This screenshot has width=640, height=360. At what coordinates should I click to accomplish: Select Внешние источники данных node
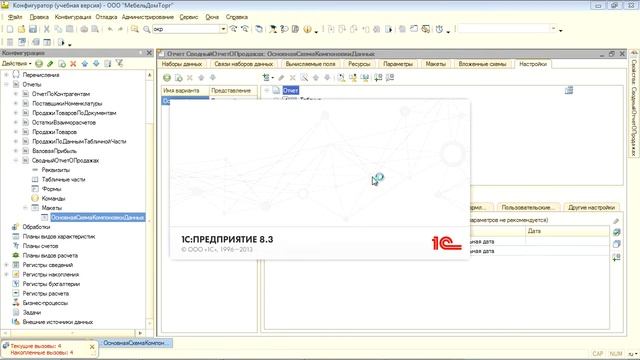coord(58,322)
